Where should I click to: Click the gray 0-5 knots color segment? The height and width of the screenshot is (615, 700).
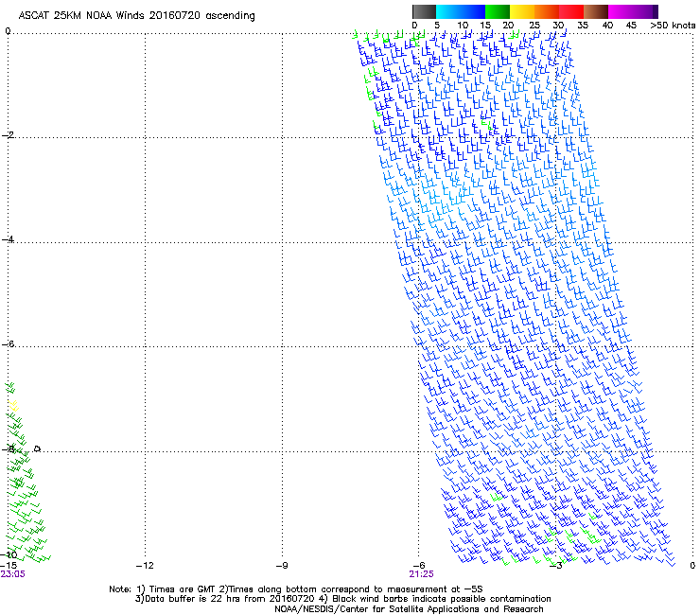pos(424,11)
